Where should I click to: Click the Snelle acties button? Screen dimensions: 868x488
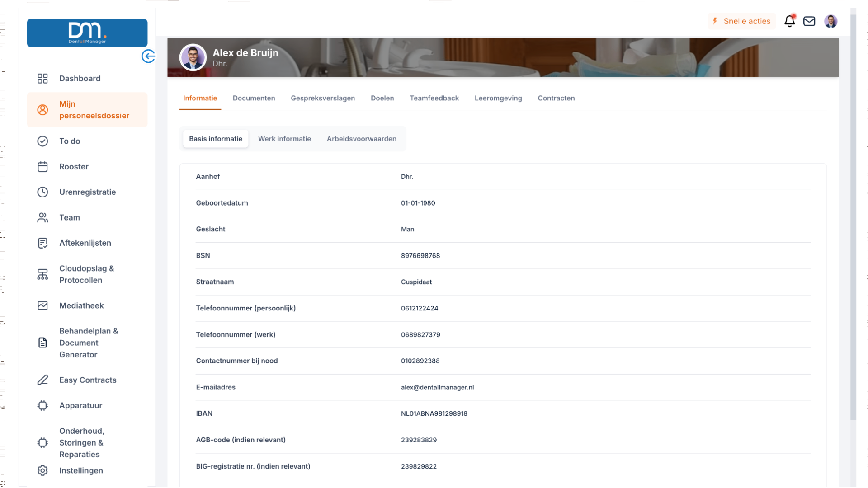pos(741,21)
